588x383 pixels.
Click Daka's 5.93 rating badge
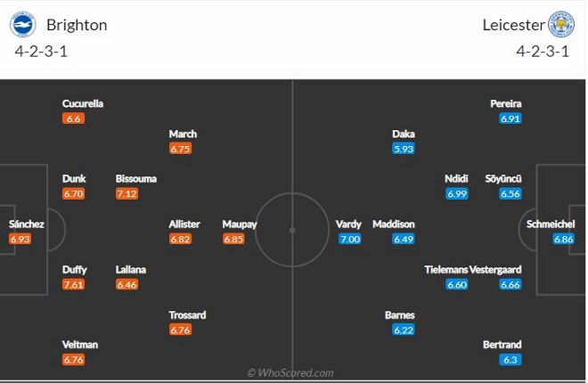pos(404,149)
